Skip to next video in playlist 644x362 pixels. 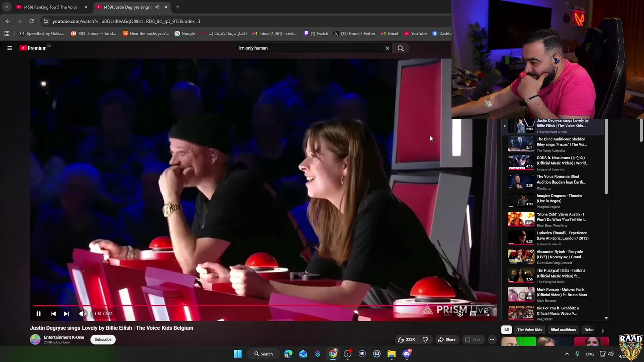[66, 314]
